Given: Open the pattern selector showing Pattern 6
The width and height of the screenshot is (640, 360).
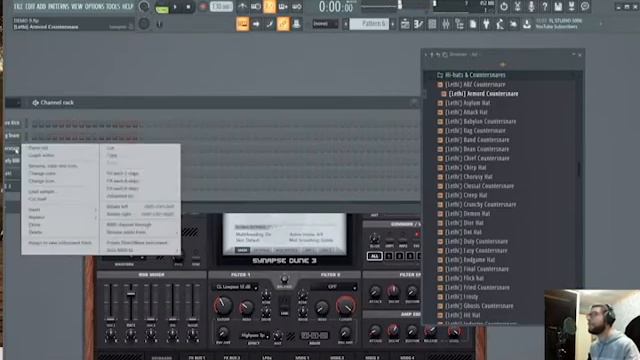Looking at the screenshot, I should (x=369, y=24).
